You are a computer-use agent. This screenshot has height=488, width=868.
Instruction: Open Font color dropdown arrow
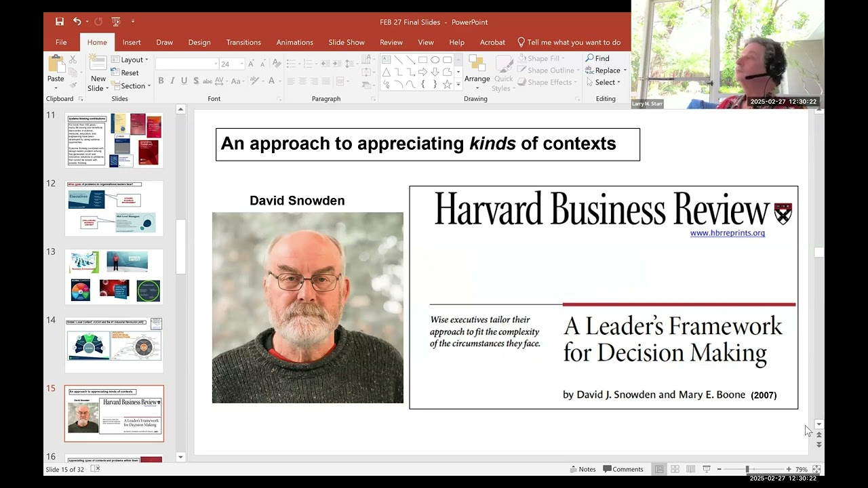pos(281,81)
